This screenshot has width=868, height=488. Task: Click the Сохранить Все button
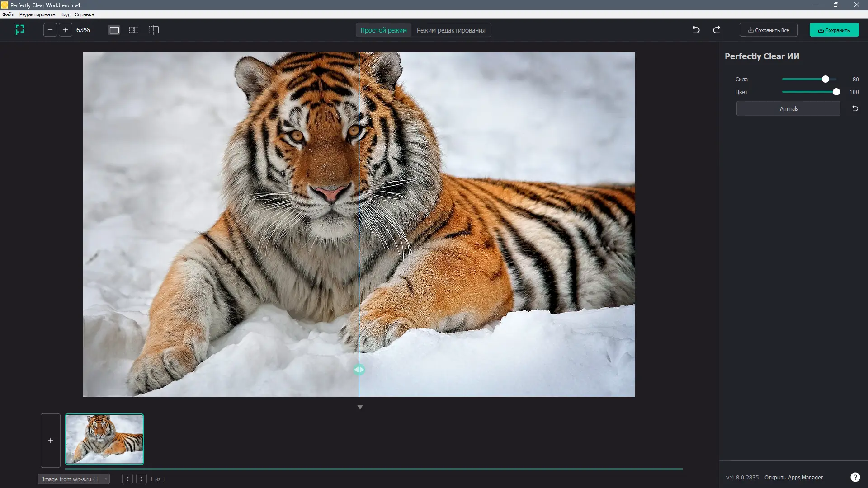point(769,30)
